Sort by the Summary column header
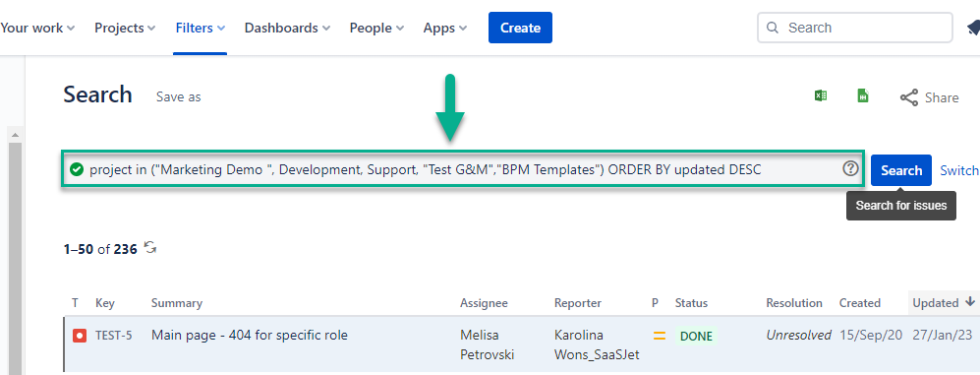 (x=177, y=303)
